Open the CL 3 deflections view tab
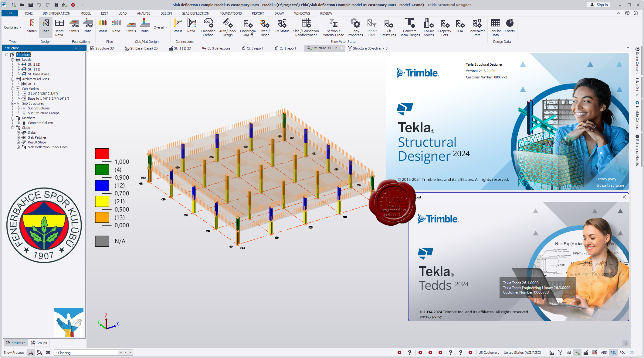The height and width of the screenshot is (358, 644). tap(216, 48)
